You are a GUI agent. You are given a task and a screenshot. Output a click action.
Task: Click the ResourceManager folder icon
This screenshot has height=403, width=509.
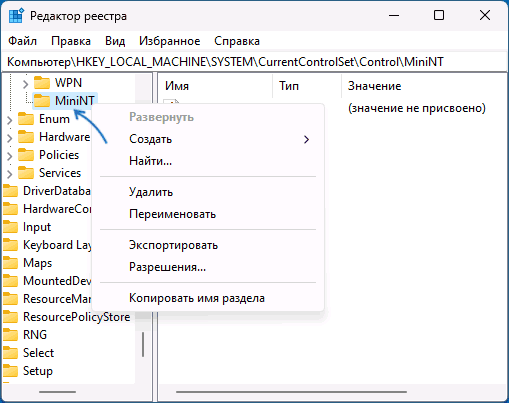pyautogui.click(x=10, y=299)
